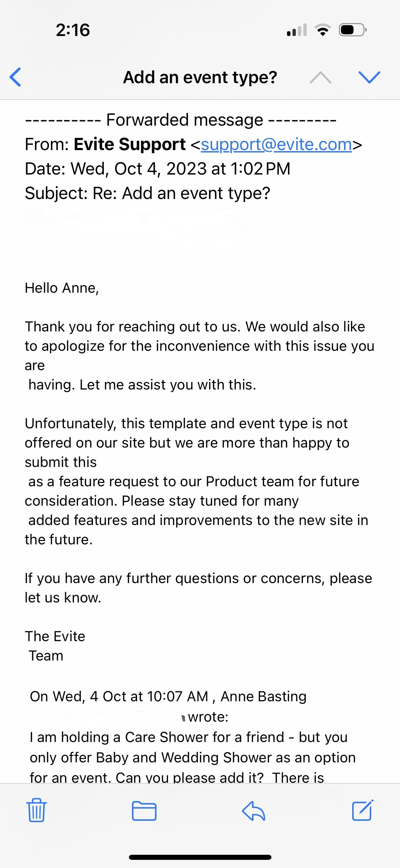Tap the Wi-Fi status icon
Viewport: 400px width, 868px height.
(x=323, y=30)
